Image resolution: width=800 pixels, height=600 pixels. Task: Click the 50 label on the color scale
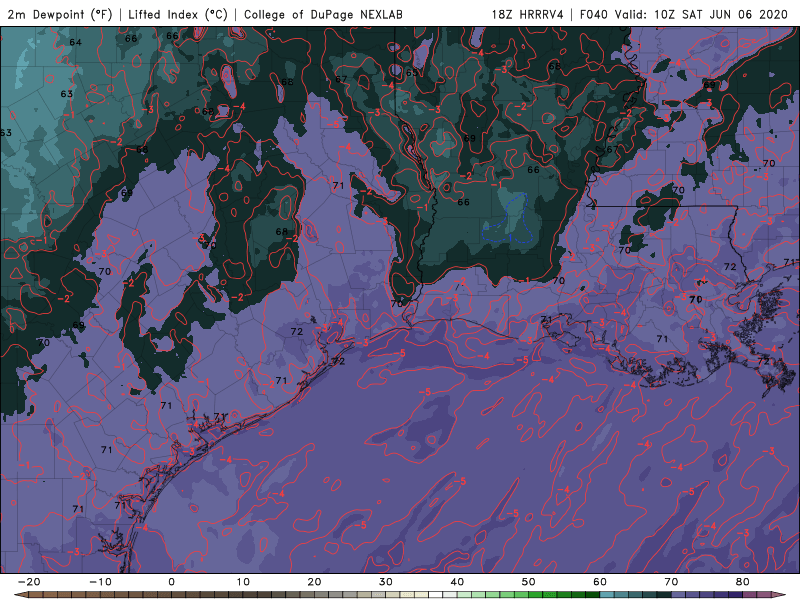(x=529, y=582)
